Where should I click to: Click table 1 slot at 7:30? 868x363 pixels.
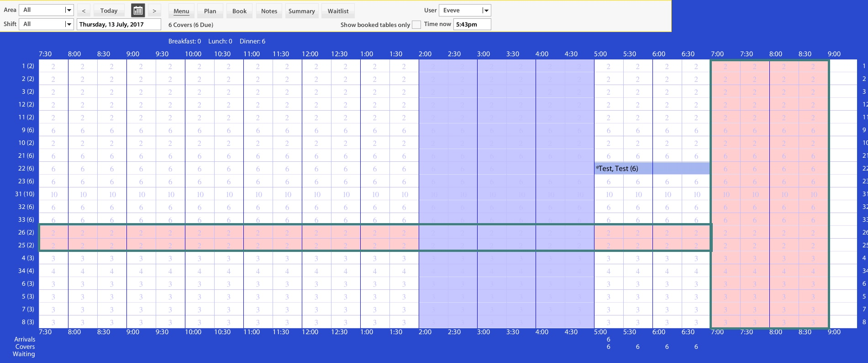(x=53, y=66)
